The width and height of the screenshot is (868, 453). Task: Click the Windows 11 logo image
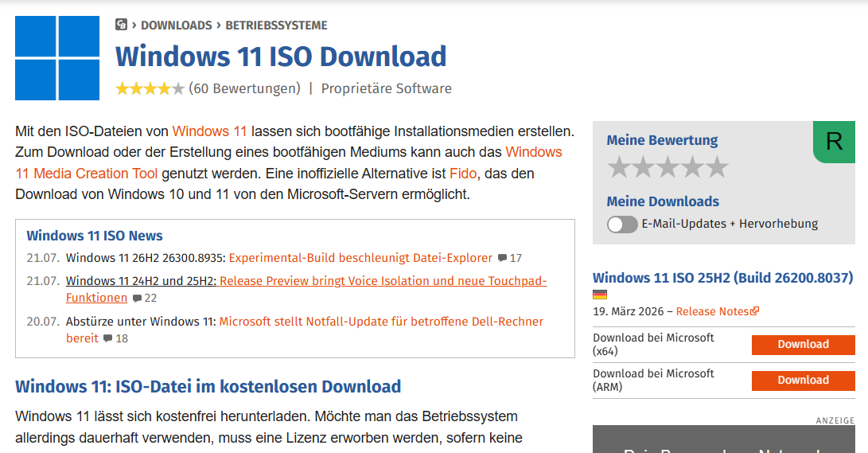(57, 58)
